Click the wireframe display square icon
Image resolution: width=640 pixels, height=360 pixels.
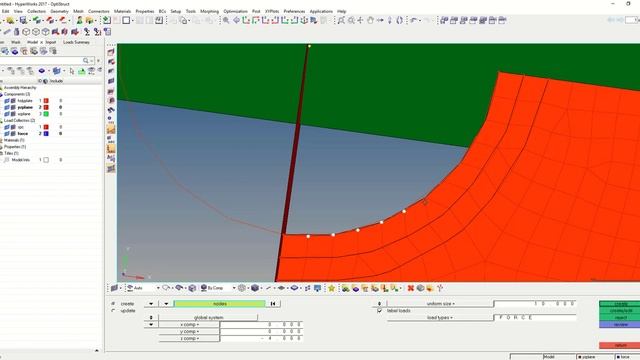point(126,20)
